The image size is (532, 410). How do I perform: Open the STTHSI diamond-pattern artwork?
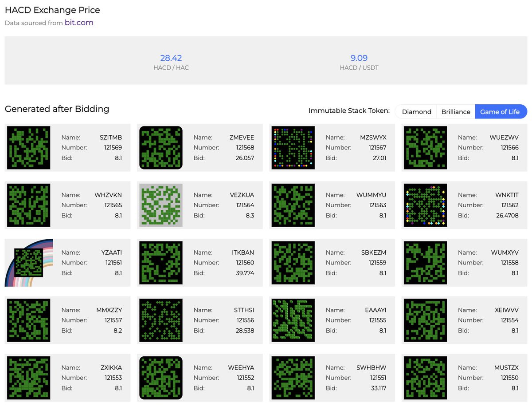coord(161,320)
